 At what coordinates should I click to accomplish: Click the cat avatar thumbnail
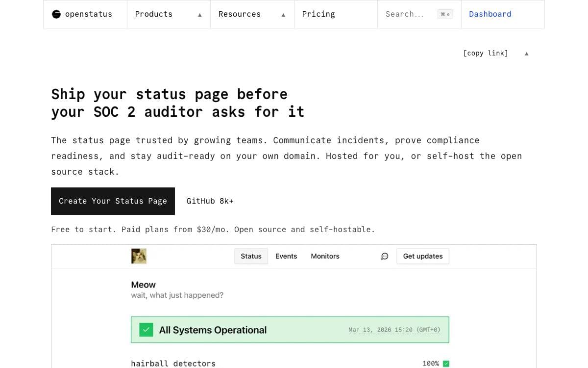click(139, 256)
